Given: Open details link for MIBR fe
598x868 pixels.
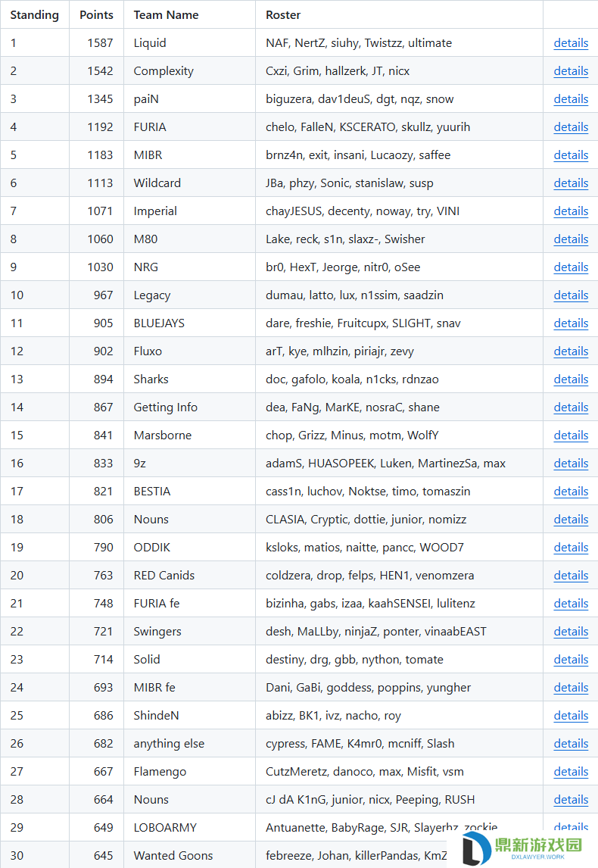Looking at the screenshot, I should click(571, 688).
